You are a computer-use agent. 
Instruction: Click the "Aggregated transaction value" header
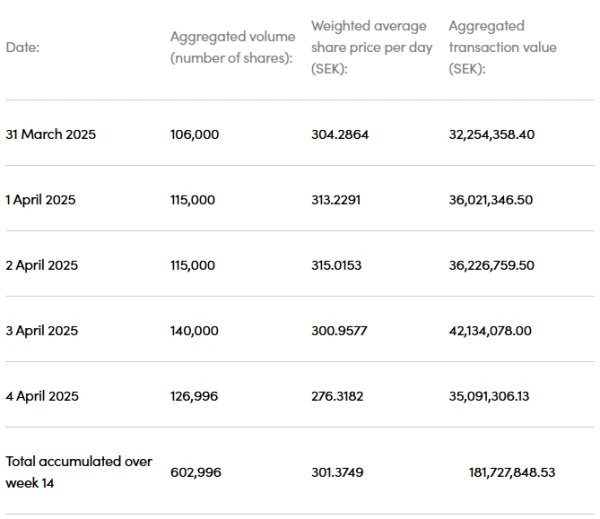pyautogui.click(x=502, y=47)
